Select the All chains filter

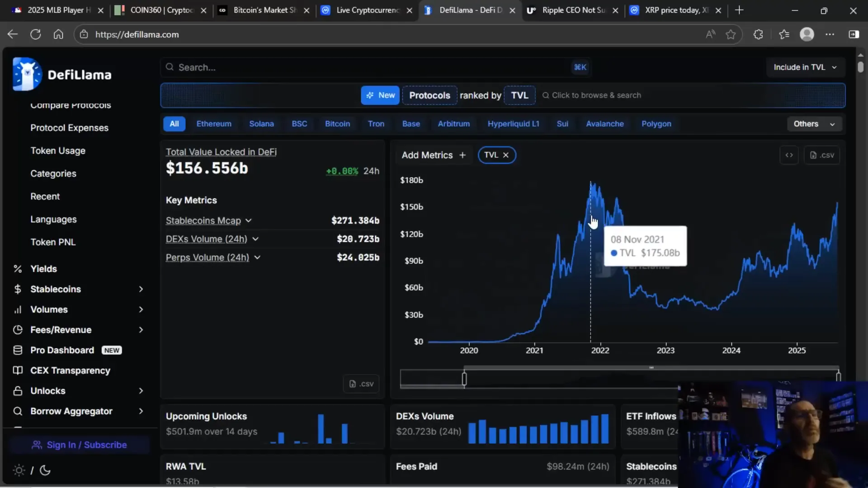point(174,124)
